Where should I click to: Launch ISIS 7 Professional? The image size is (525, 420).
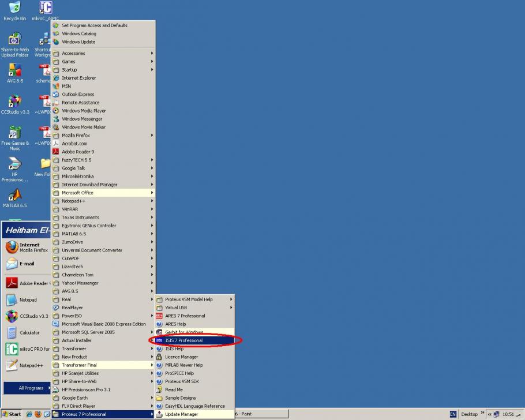(194, 340)
